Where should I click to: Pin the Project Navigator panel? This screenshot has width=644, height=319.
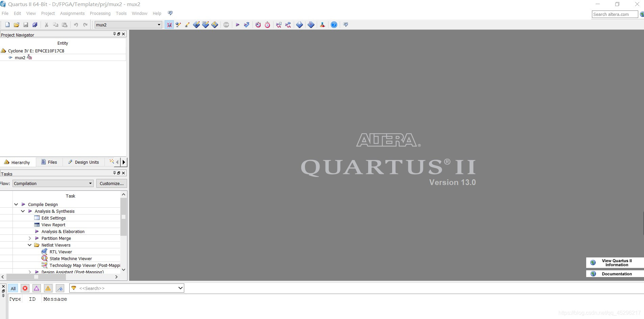[115, 34]
